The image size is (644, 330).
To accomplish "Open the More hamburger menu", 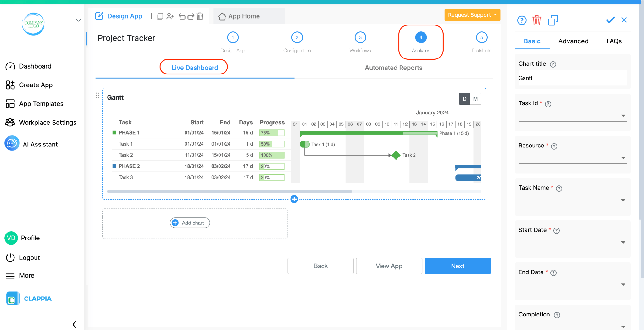I will tap(10, 276).
